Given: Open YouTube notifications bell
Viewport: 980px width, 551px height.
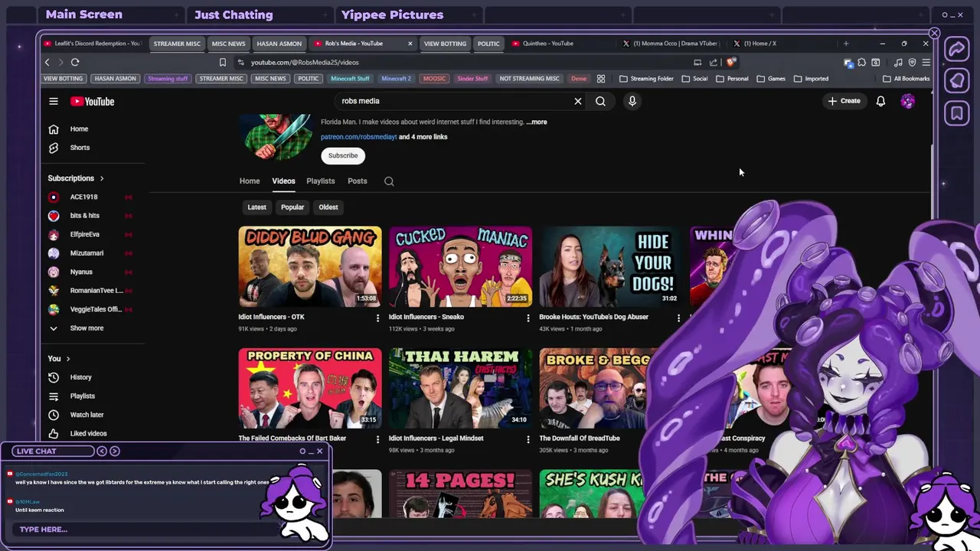Looking at the screenshot, I should 880,101.
